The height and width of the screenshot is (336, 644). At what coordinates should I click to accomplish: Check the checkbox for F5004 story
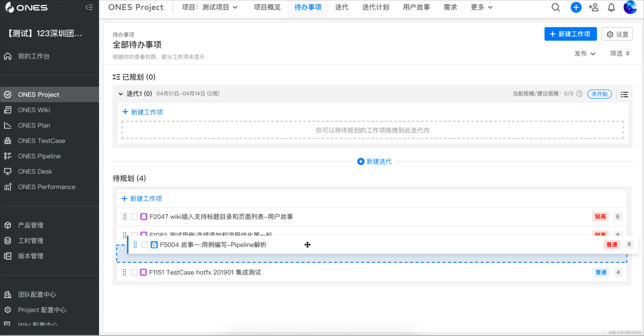coord(145,245)
